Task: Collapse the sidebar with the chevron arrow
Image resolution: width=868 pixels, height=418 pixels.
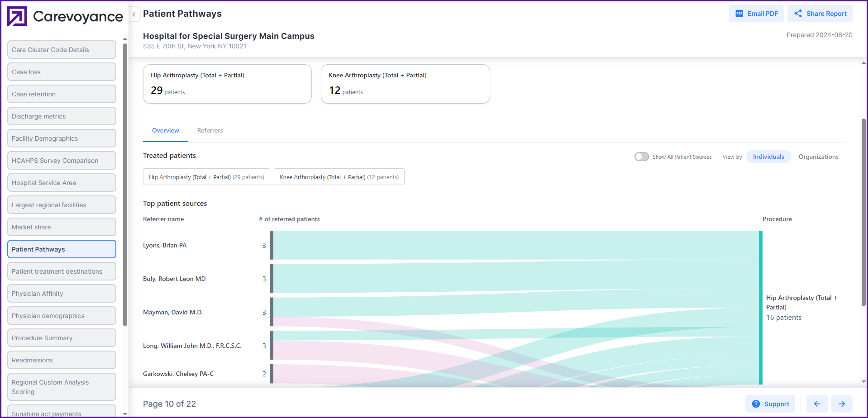Action: click(x=134, y=14)
